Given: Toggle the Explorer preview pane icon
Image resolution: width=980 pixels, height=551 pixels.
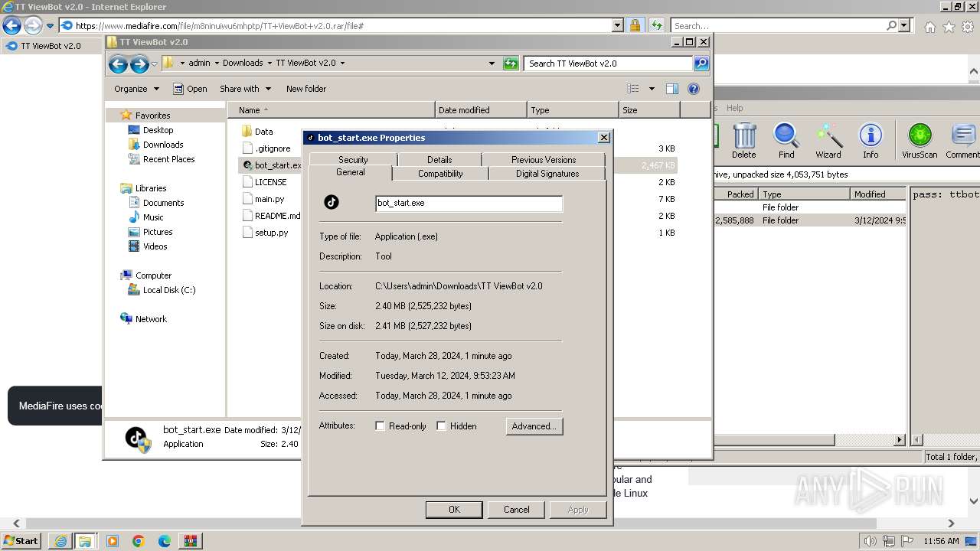Looking at the screenshot, I should click(671, 89).
